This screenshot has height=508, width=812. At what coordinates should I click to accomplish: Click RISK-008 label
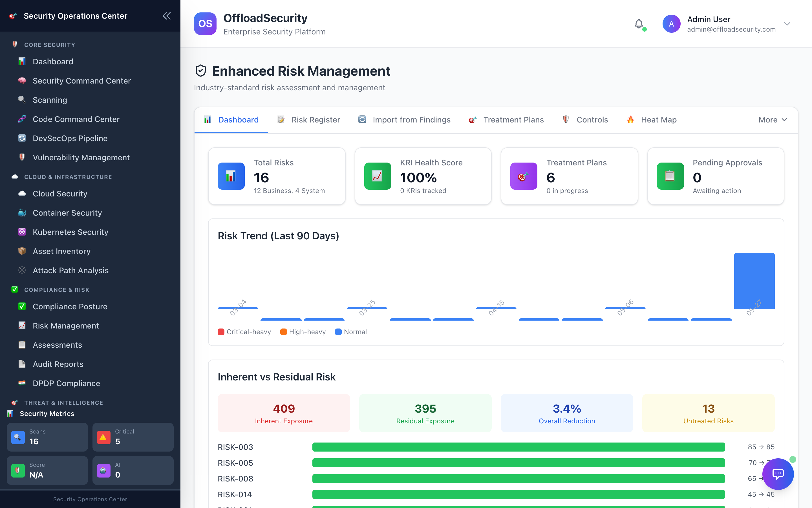pos(235,479)
